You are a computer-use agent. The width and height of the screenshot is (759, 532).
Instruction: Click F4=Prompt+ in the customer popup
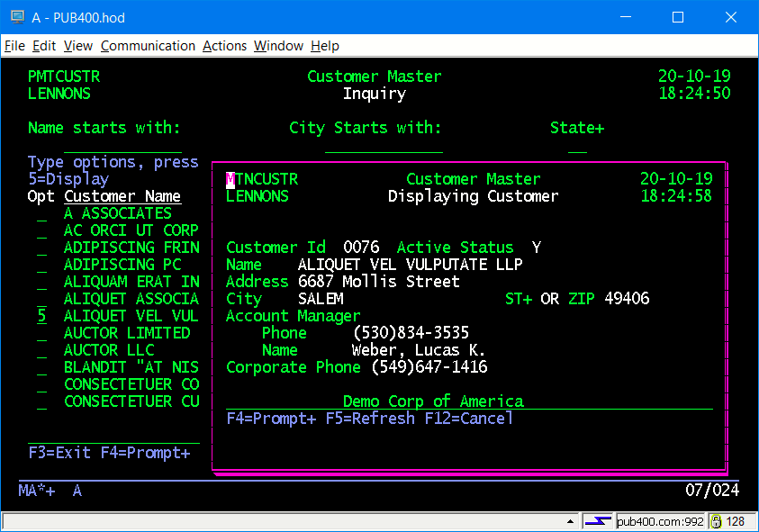click(x=271, y=419)
